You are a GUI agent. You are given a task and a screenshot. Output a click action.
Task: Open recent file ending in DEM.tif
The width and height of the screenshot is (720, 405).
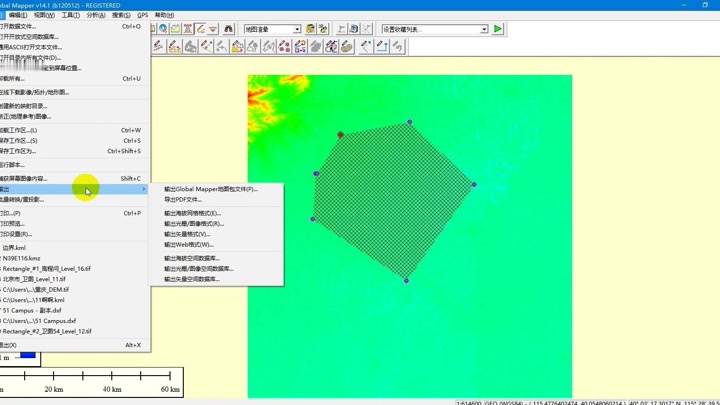[x=73, y=289]
